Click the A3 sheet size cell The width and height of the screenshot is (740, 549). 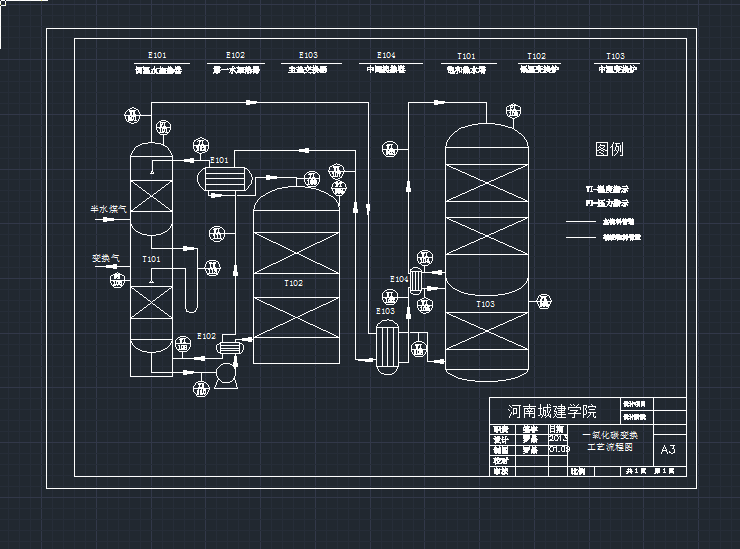(x=669, y=450)
